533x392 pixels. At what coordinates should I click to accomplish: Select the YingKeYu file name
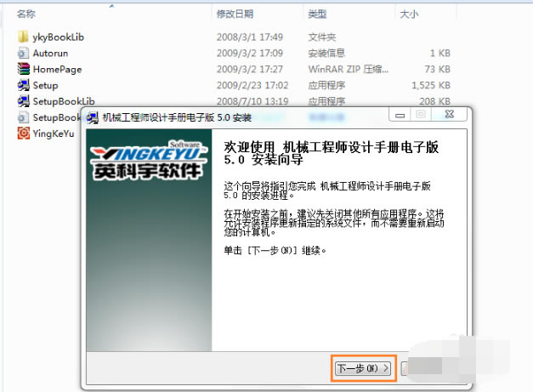pyautogui.click(x=54, y=134)
